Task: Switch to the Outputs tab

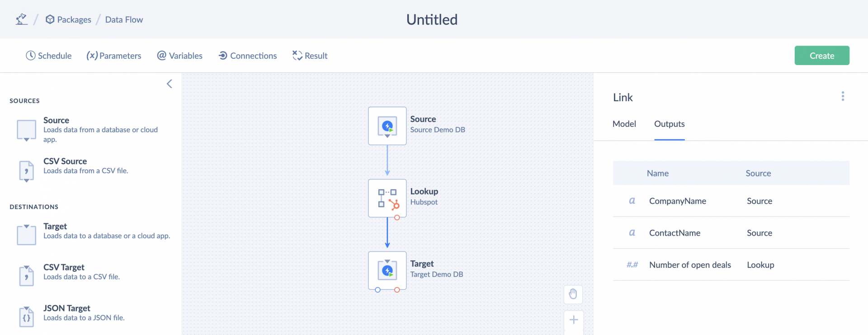Action: [669, 124]
